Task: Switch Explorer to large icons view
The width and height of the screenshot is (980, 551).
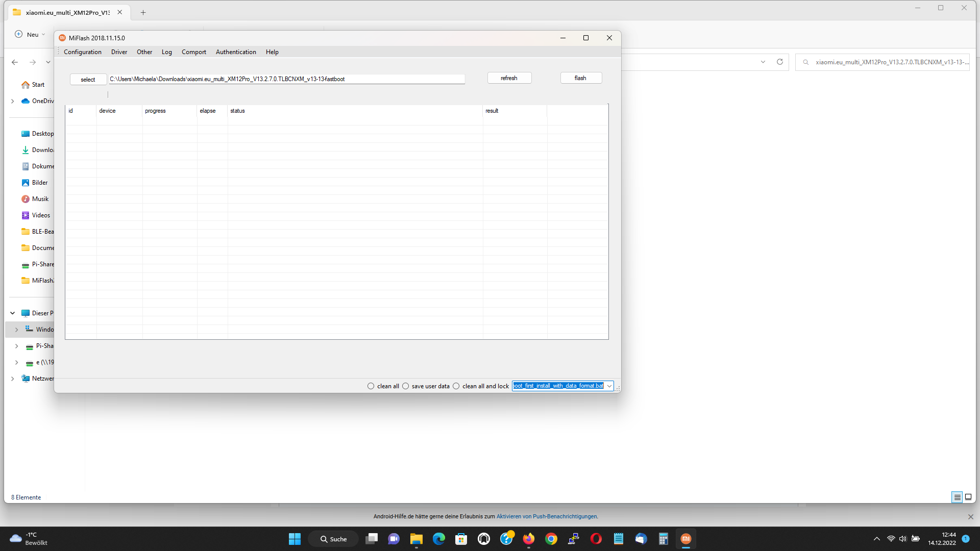Action: pyautogui.click(x=968, y=497)
